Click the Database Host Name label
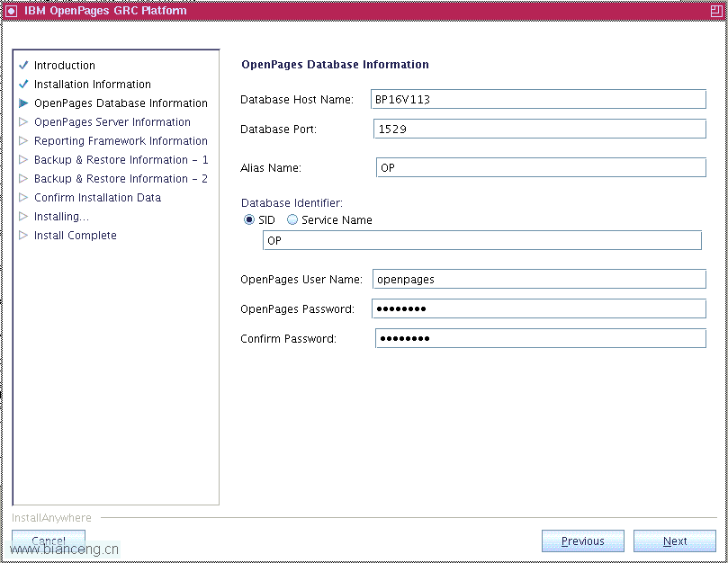 coord(297,99)
